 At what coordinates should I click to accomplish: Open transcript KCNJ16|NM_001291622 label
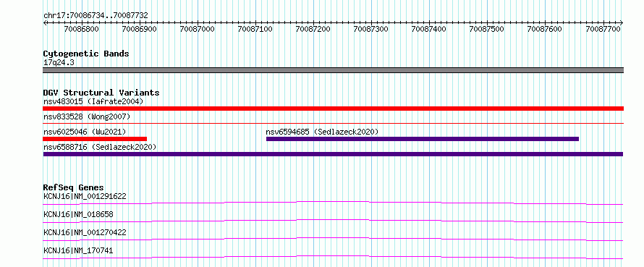tap(85, 196)
